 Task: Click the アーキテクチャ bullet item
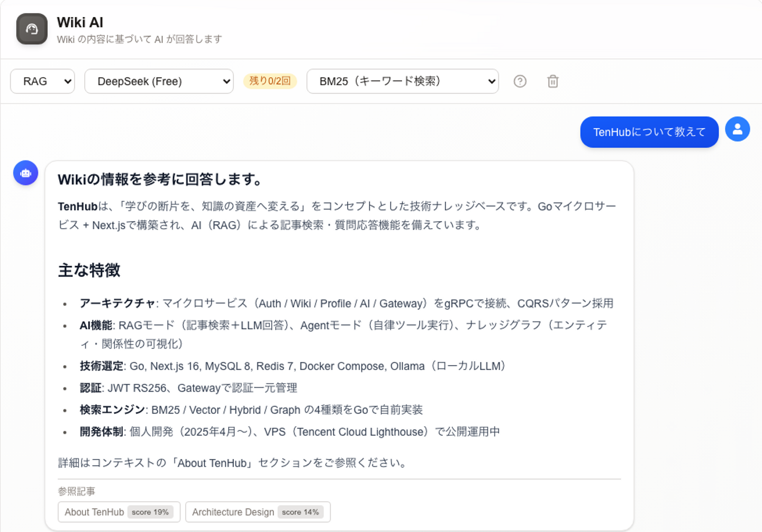[x=346, y=303]
